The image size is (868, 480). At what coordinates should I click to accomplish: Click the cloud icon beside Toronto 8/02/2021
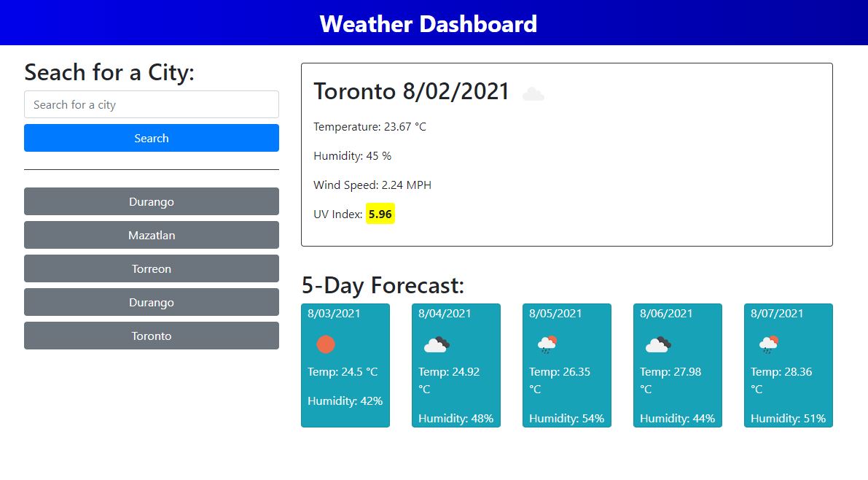pyautogui.click(x=533, y=94)
